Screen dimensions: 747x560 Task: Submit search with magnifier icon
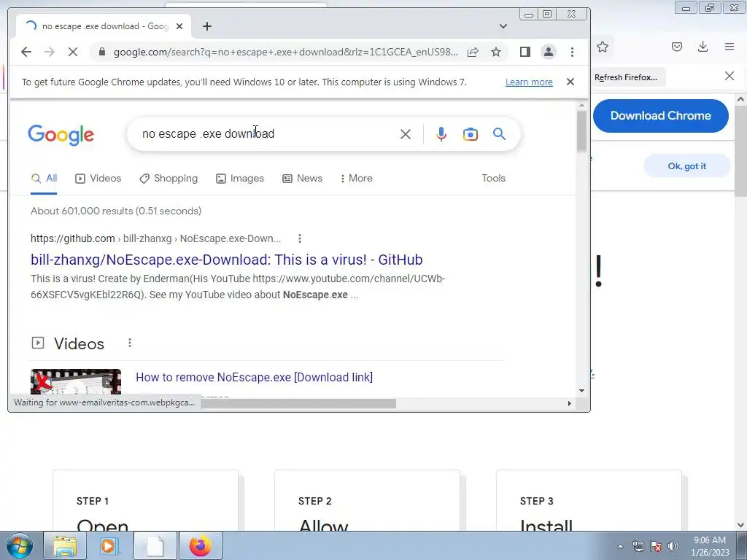(499, 134)
